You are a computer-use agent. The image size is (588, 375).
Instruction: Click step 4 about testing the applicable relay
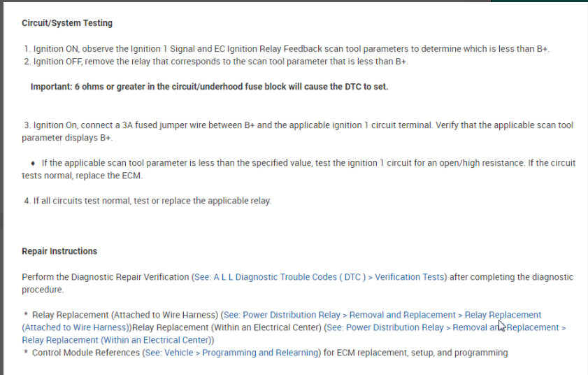pyautogui.click(x=148, y=201)
